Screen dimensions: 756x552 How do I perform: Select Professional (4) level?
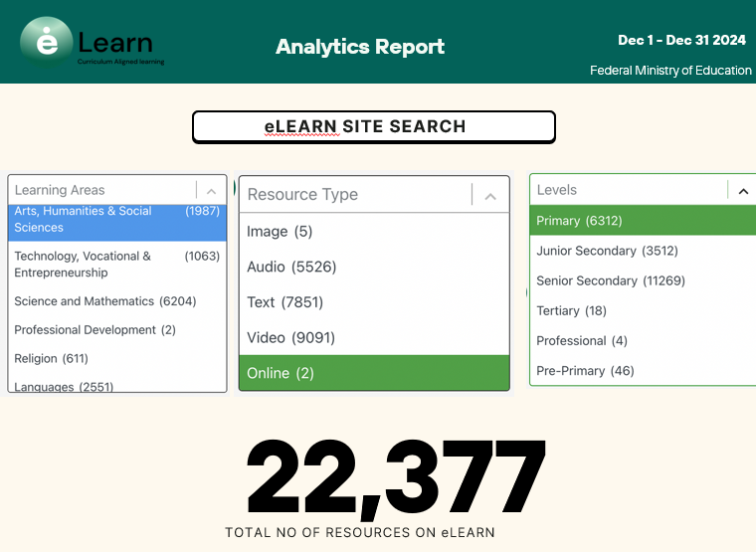[643, 341]
